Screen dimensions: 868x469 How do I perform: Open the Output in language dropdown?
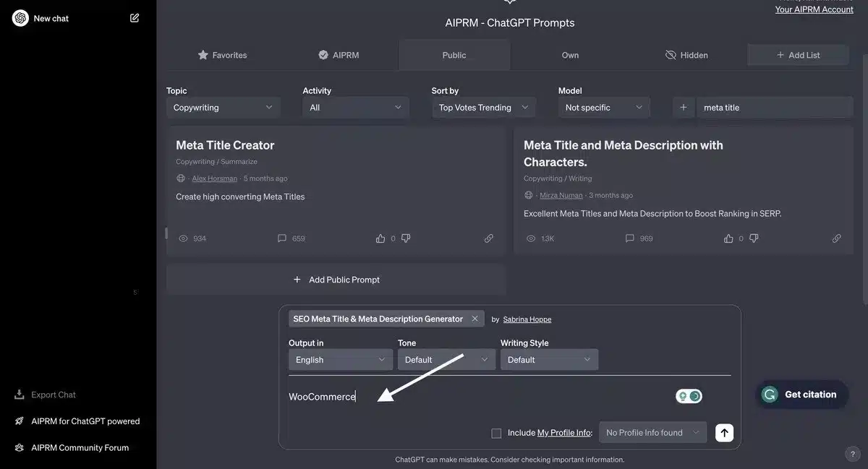click(x=341, y=360)
